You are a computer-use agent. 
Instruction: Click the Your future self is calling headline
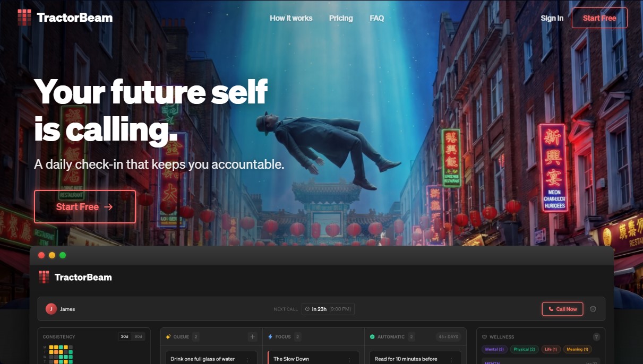(x=151, y=110)
